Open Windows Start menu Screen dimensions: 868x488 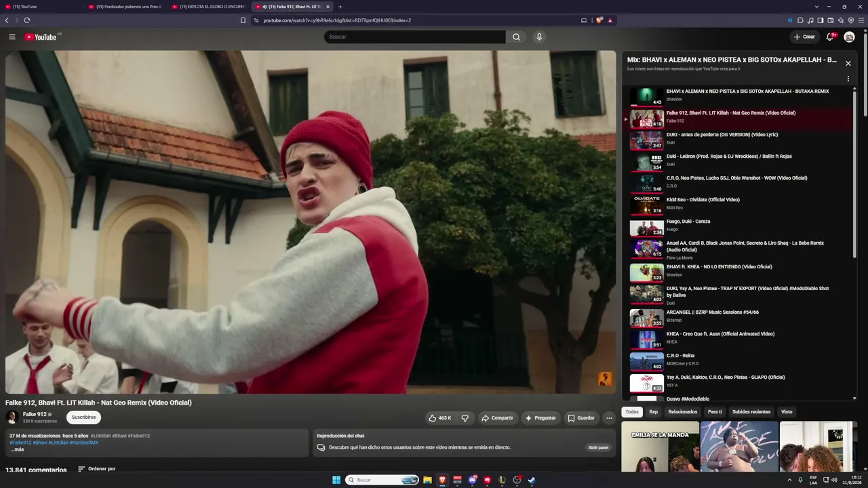pyautogui.click(x=336, y=480)
